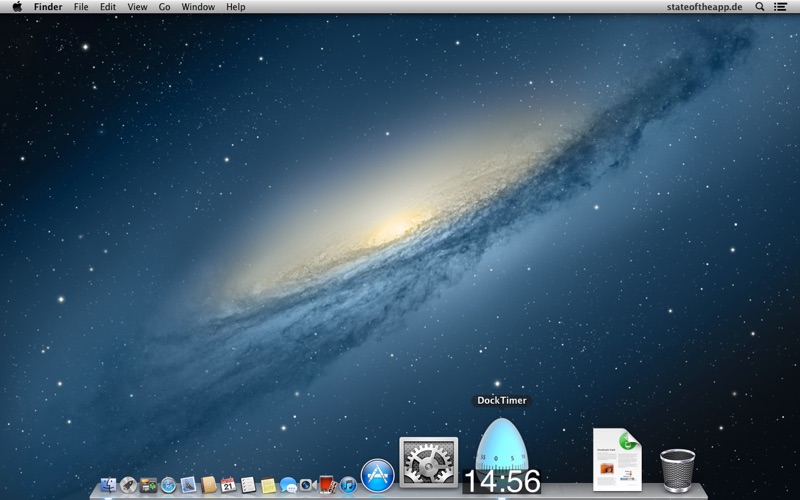The height and width of the screenshot is (500, 800).
Task: Open Launchpad rocket icon in Dock
Action: [x=128, y=485]
